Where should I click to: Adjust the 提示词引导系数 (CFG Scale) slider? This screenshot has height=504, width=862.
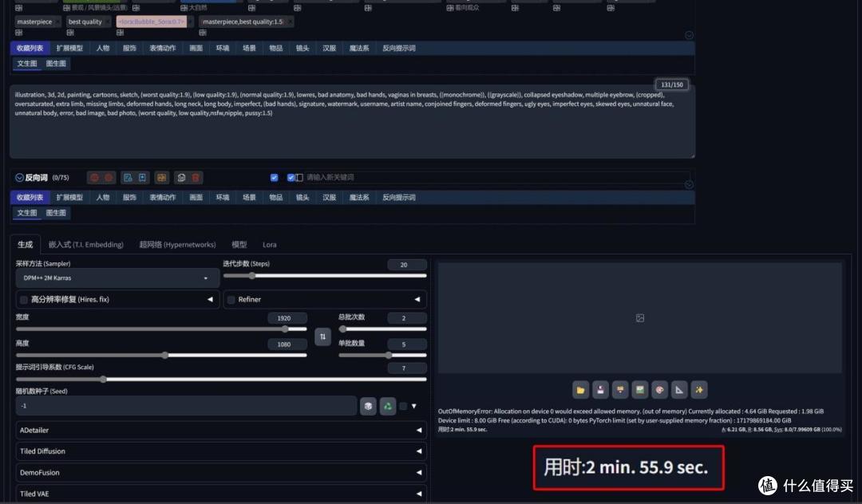pos(221,380)
